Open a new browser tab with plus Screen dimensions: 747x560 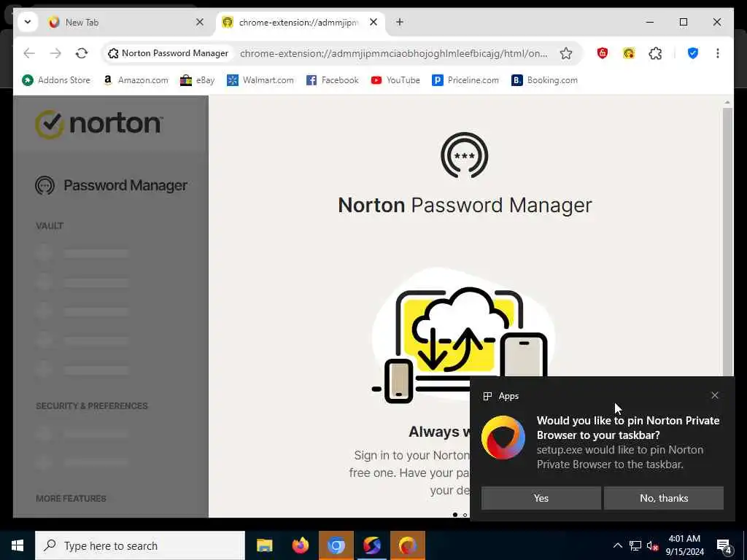pyautogui.click(x=400, y=22)
